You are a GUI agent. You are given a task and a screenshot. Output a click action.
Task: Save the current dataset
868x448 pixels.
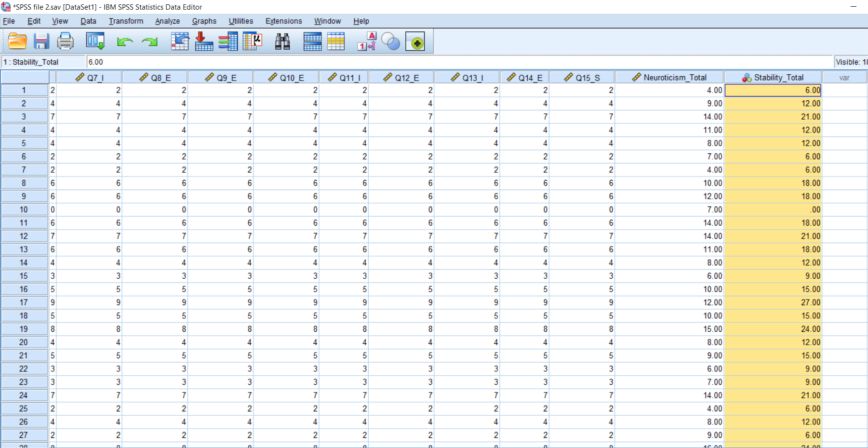41,41
